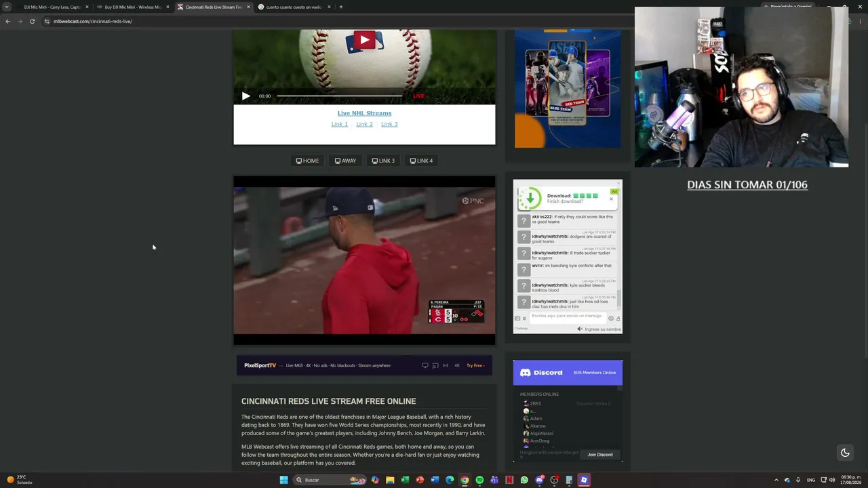Click the Reds game stream video
The image size is (868, 488).
point(364,261)
